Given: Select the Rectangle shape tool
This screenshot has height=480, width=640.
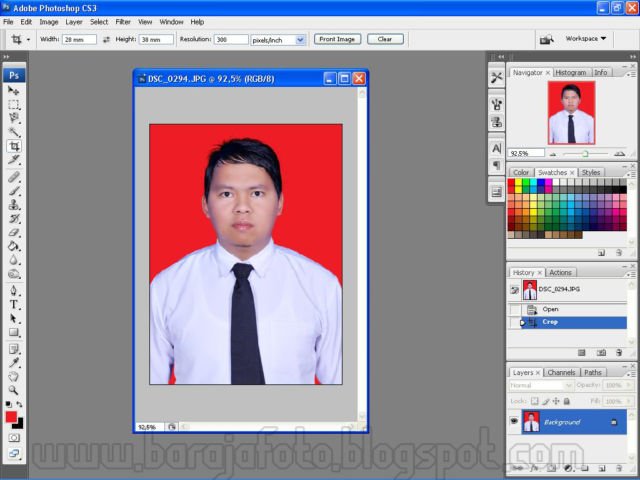Looking at the screenshot, I should click(x=13, y=332).
